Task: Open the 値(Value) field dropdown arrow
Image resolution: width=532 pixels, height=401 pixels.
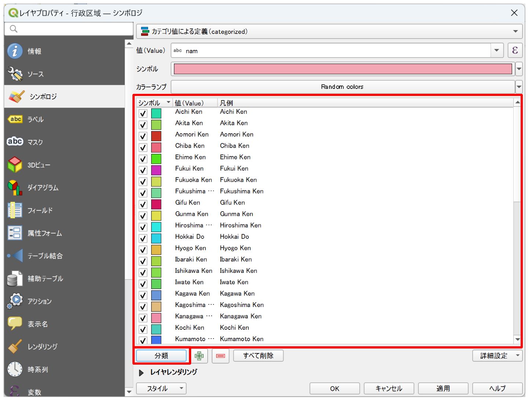Action: 496,50
